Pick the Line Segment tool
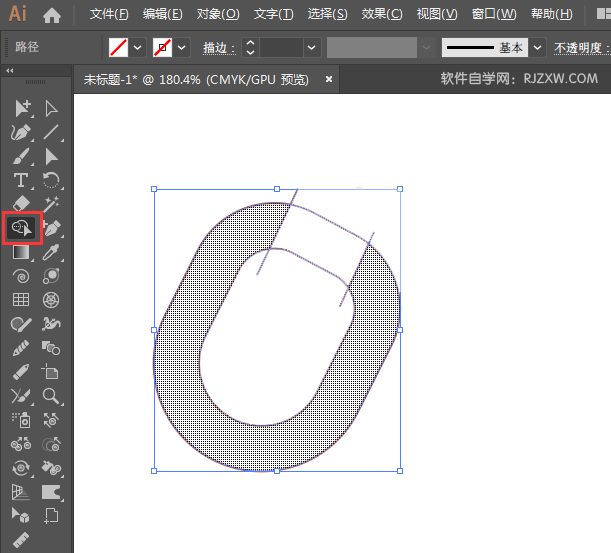 point(52,132)
